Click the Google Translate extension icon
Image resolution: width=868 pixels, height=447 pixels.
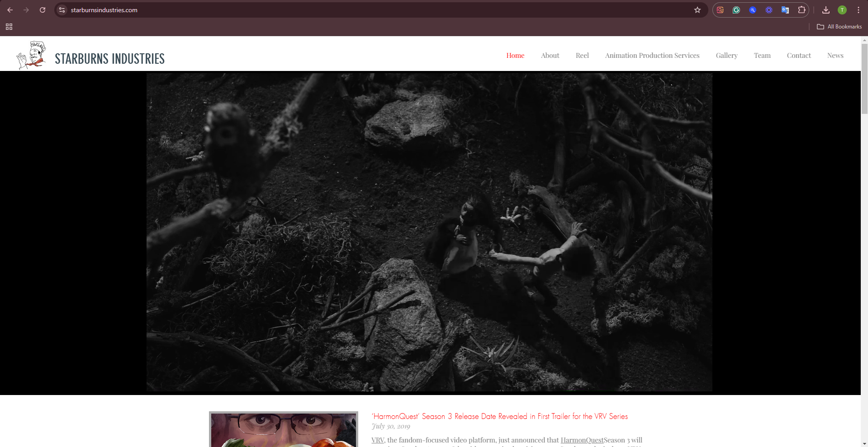785,10
